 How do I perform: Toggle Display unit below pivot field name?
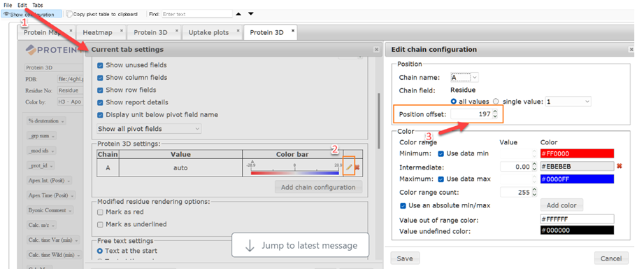100,115
